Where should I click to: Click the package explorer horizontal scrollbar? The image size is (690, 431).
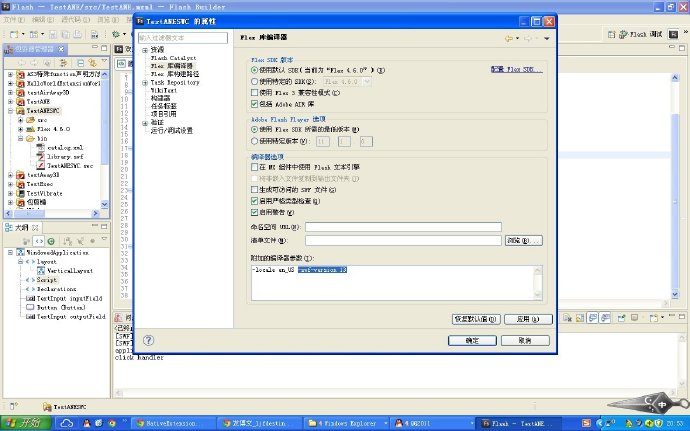[x=52, y=214]
